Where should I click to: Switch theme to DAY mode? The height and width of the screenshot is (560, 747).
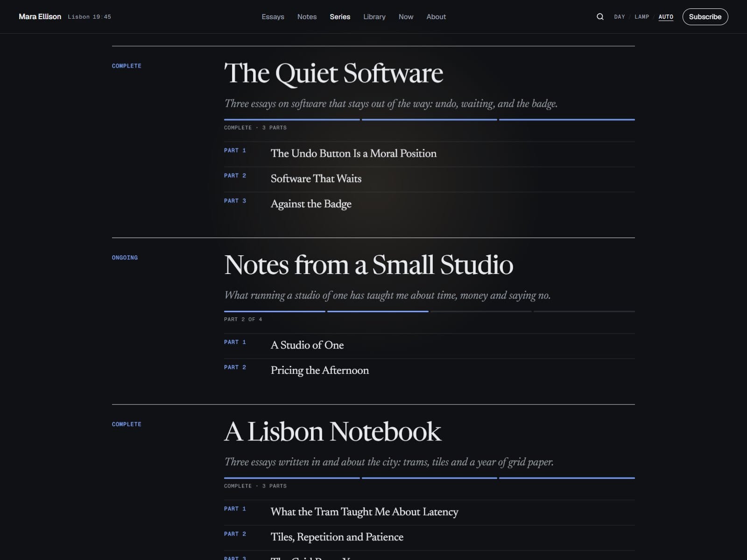tap(620, 17)
